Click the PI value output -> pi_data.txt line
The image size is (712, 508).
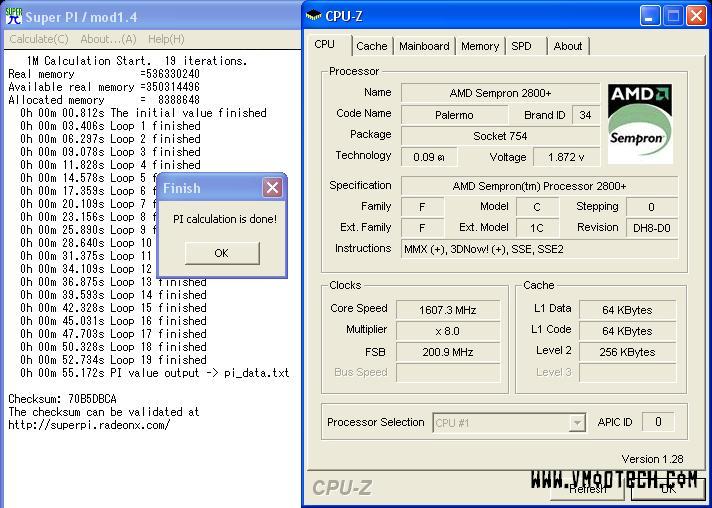[x=154, y=373]
